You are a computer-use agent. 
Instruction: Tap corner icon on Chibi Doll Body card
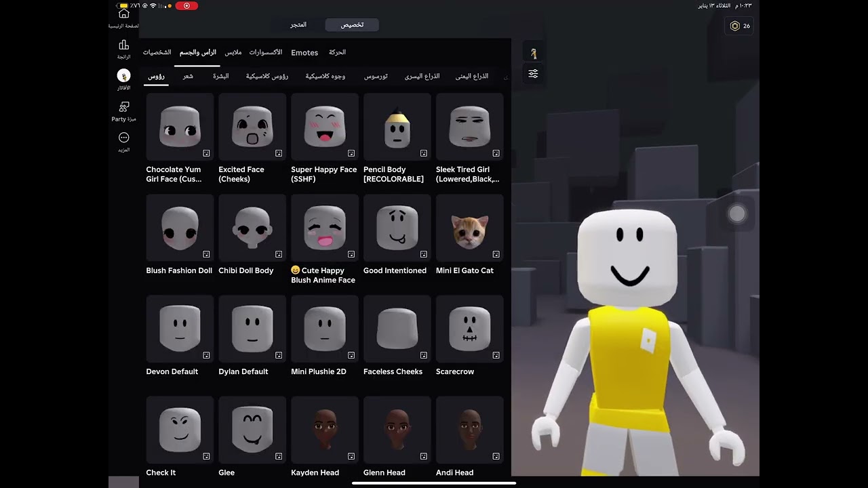click(x=279, y=254)
